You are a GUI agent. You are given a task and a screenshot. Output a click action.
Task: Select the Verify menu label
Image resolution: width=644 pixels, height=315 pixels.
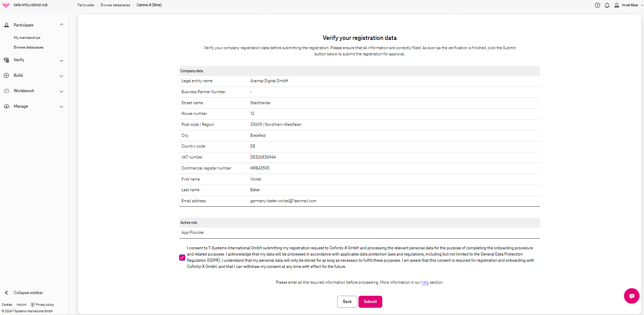pos(19,60)
